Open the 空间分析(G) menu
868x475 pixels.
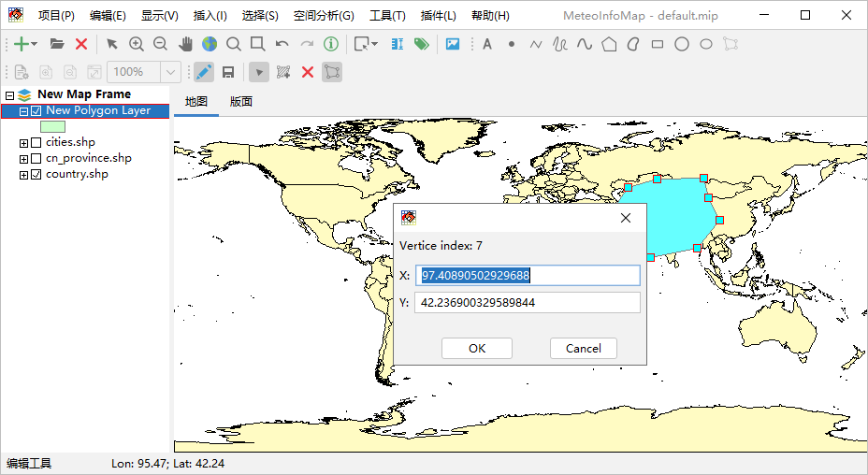coord(324,16)
